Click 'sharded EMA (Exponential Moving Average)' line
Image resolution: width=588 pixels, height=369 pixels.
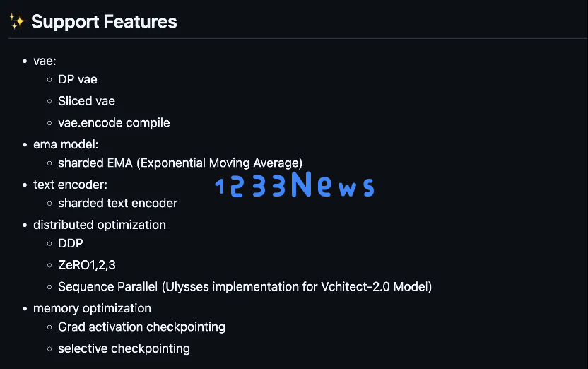[x=180, y=163]
